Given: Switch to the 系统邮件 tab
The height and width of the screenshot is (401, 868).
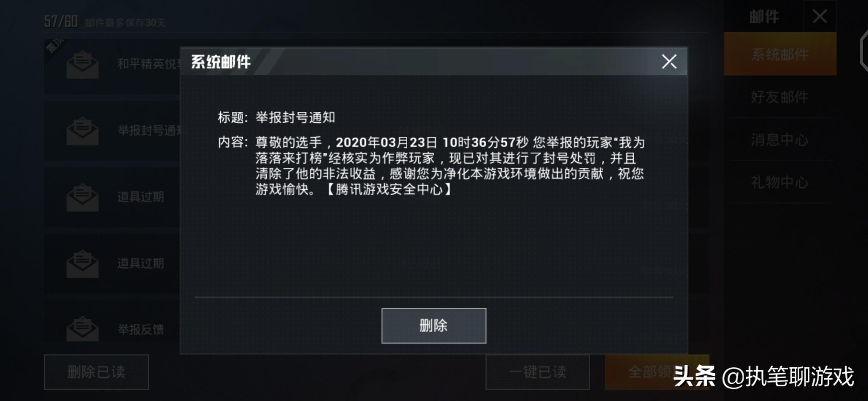Looking at the screenshot, I should tap(780, 54).
